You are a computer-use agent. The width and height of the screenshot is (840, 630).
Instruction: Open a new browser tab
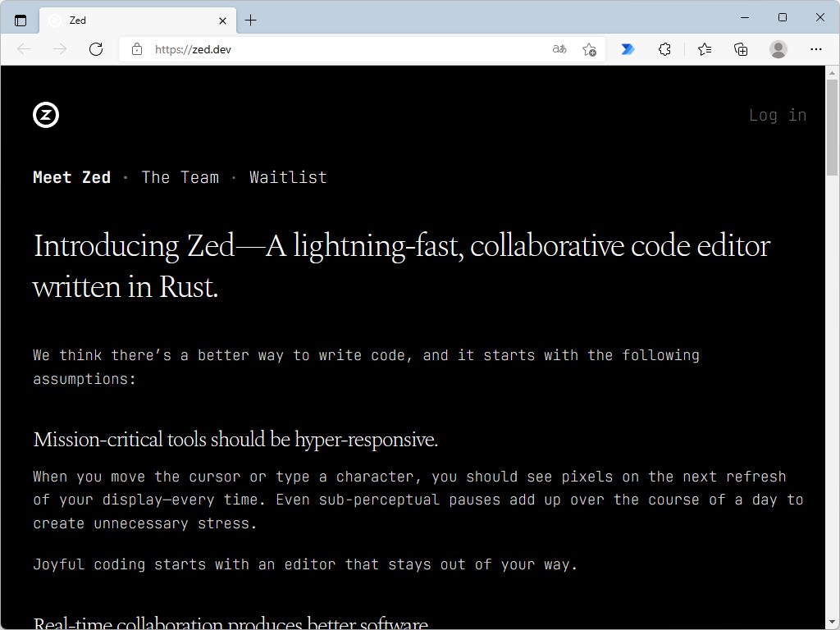(x=251, y=20)
